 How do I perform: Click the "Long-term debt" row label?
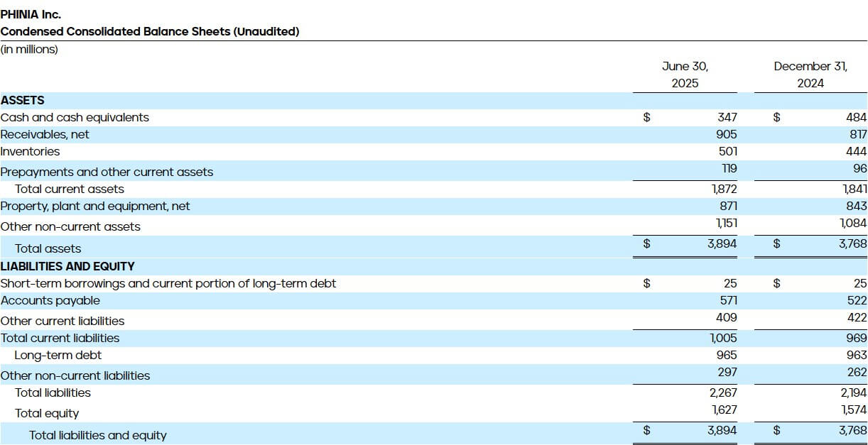[58, 356]
